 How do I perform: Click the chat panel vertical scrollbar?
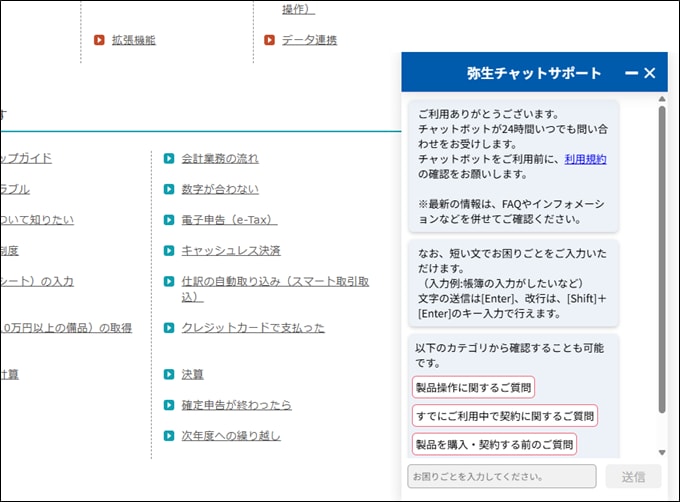[661, 260]
